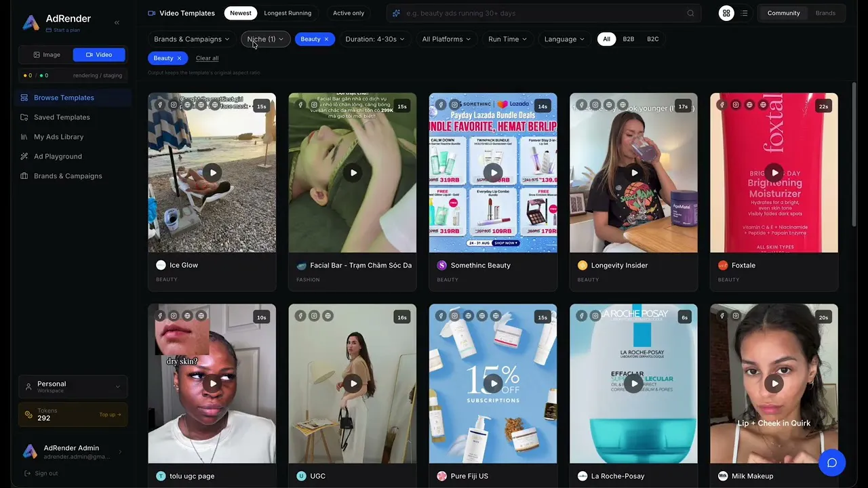Click the template search input field
This screenshot has height=488, width=868.
coord(542,13)
